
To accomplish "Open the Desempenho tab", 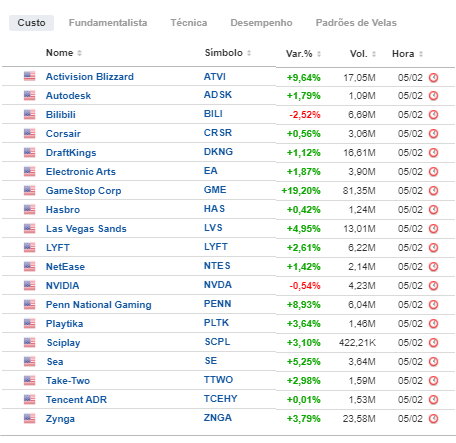I will pos(261,23).
